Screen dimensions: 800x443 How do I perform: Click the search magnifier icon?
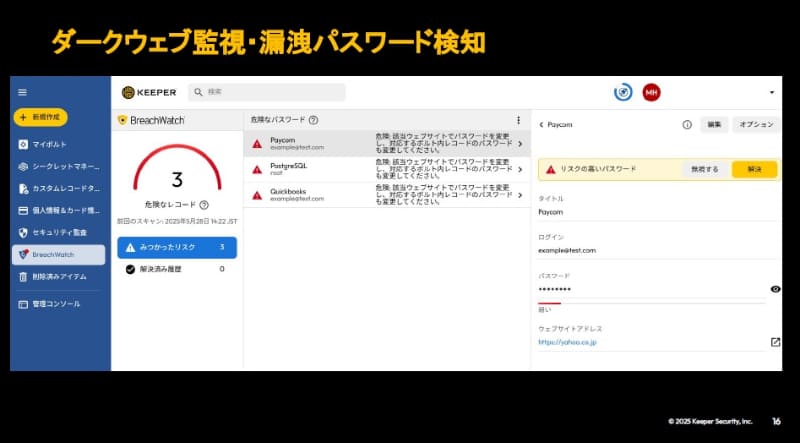[x=199, y=92]
